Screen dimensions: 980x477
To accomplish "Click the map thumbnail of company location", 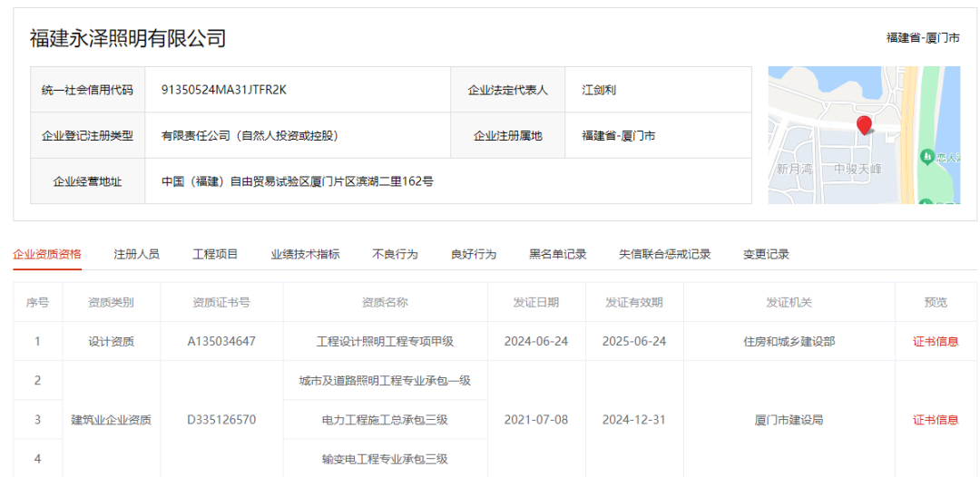I will point(864,135).
